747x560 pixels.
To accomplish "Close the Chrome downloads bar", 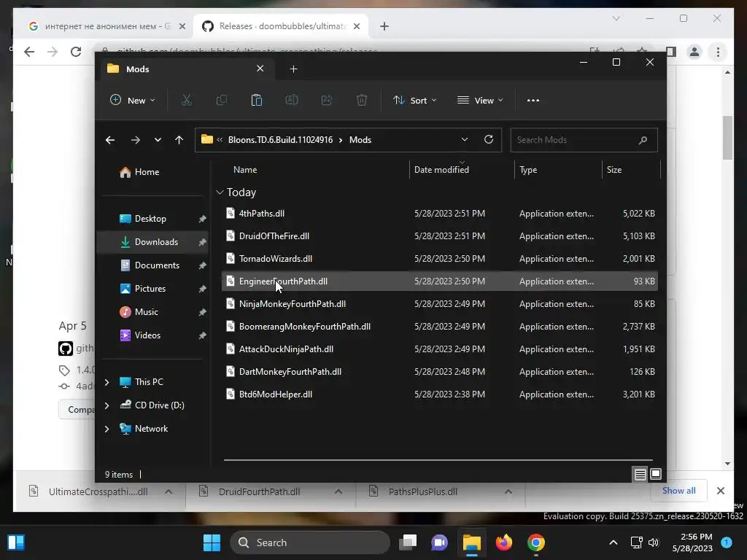I will point(720,491).
